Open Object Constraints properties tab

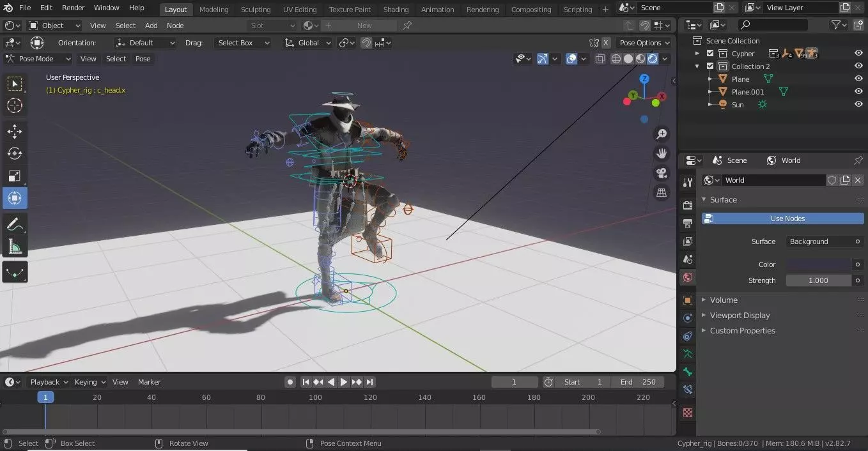[x=688, y=335]
